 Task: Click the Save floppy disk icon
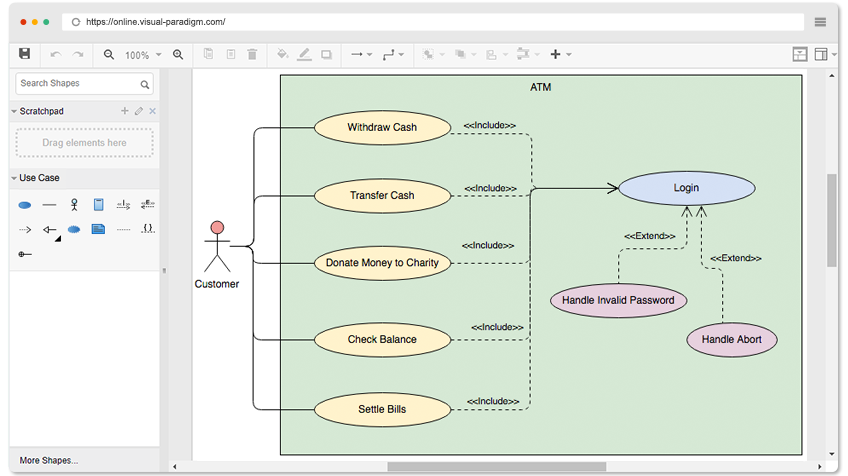coord(24,54)
